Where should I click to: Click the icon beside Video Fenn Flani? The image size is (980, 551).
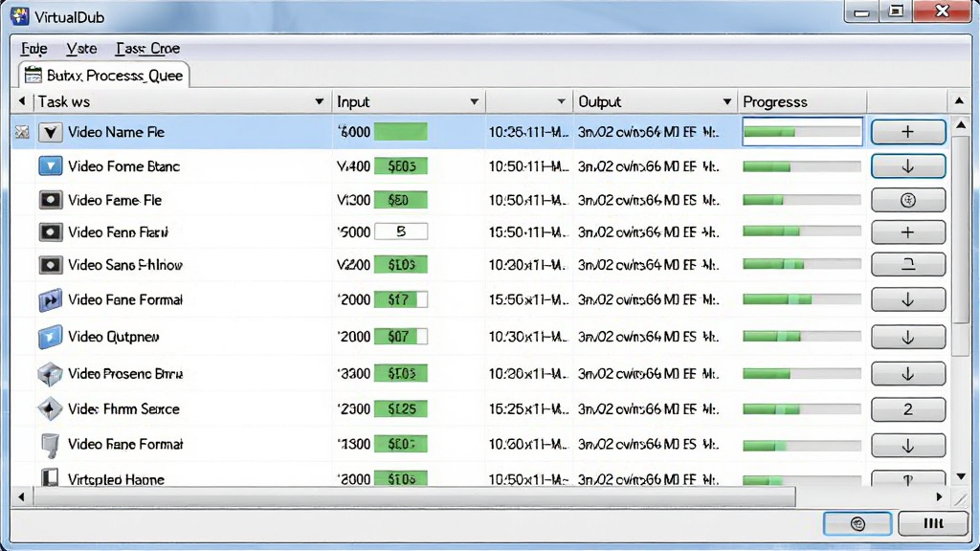pos(50,232)
